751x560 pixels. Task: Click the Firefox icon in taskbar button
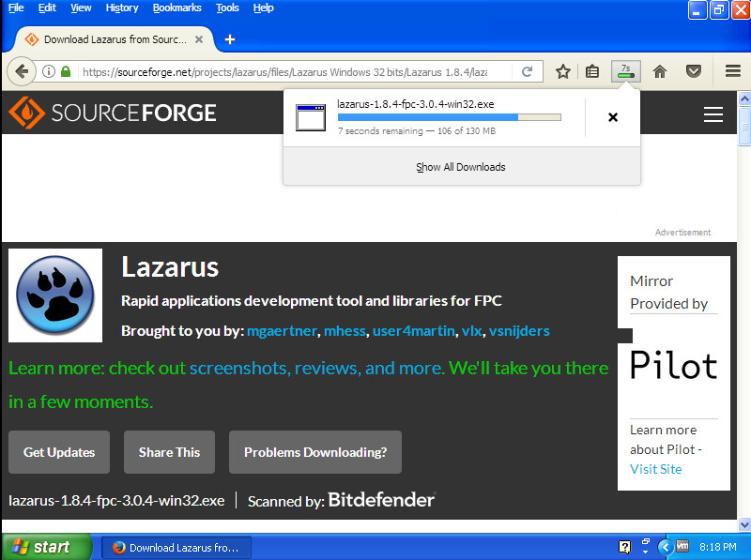(119, 548)
